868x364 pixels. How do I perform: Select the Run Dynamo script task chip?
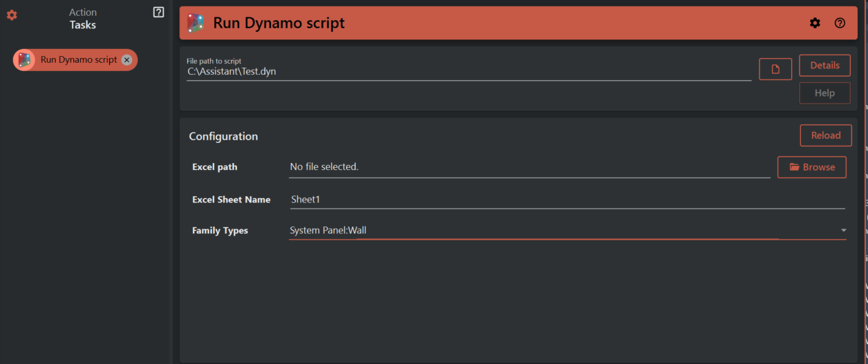point(75,60)
